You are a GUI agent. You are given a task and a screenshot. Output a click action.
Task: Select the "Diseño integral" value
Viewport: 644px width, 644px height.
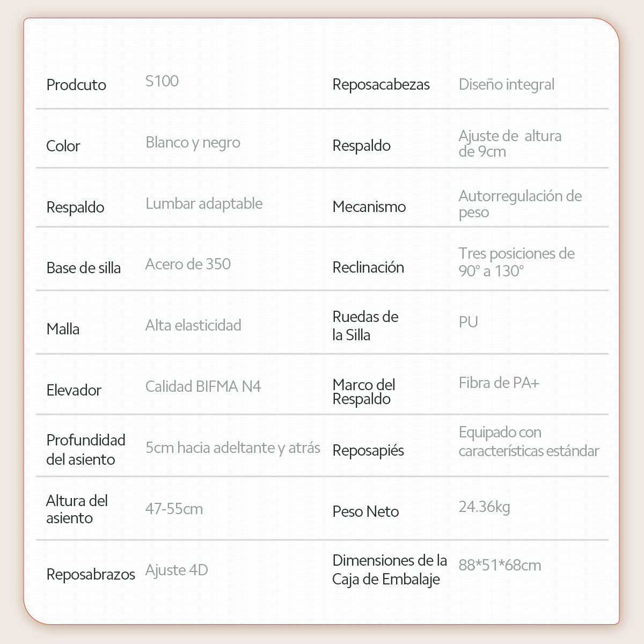coord(507,85)
